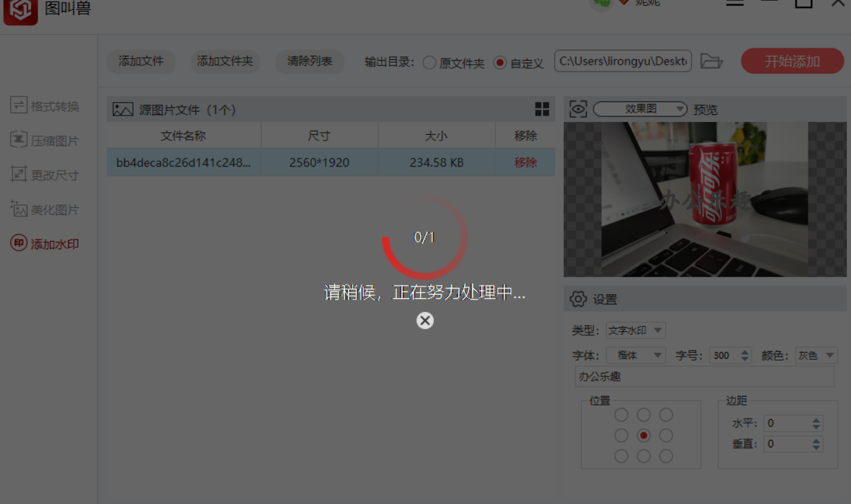Open the 添加水印 sidebar item
851x504 pixels.
point(45,244)
